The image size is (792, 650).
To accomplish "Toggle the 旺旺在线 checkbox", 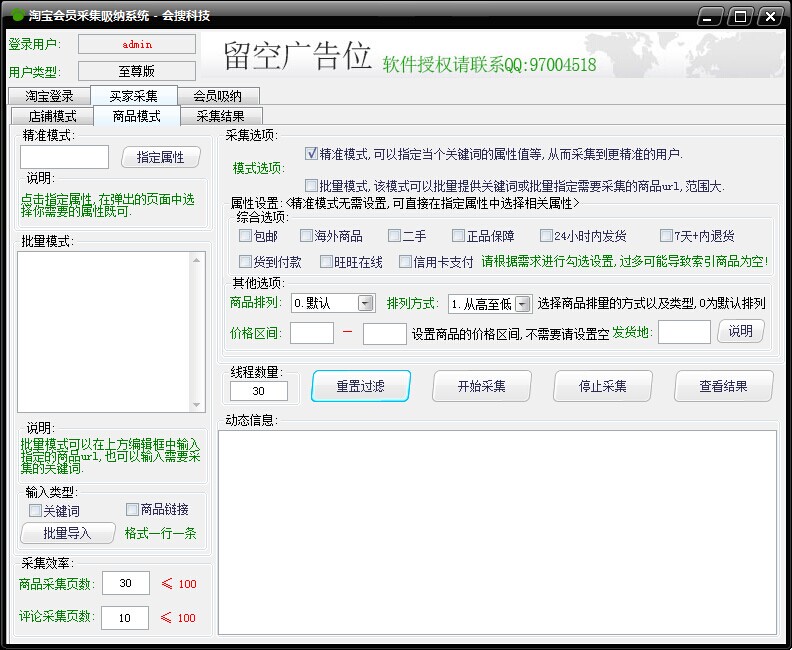I will coord(326,261).
